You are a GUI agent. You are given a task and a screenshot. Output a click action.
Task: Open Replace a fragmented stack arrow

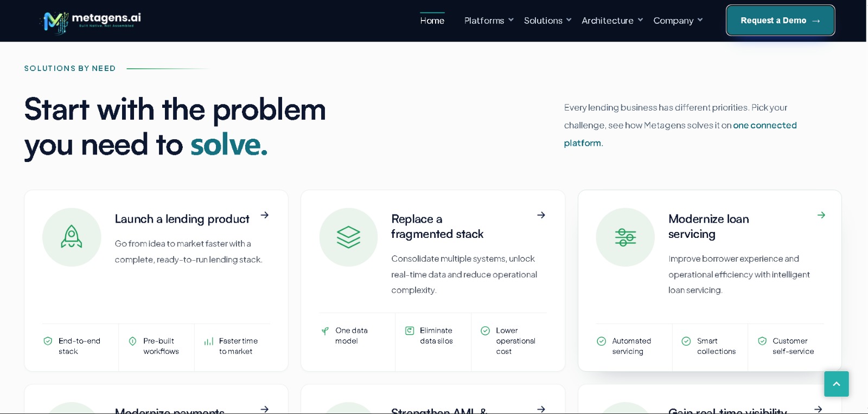pos(541,215)
